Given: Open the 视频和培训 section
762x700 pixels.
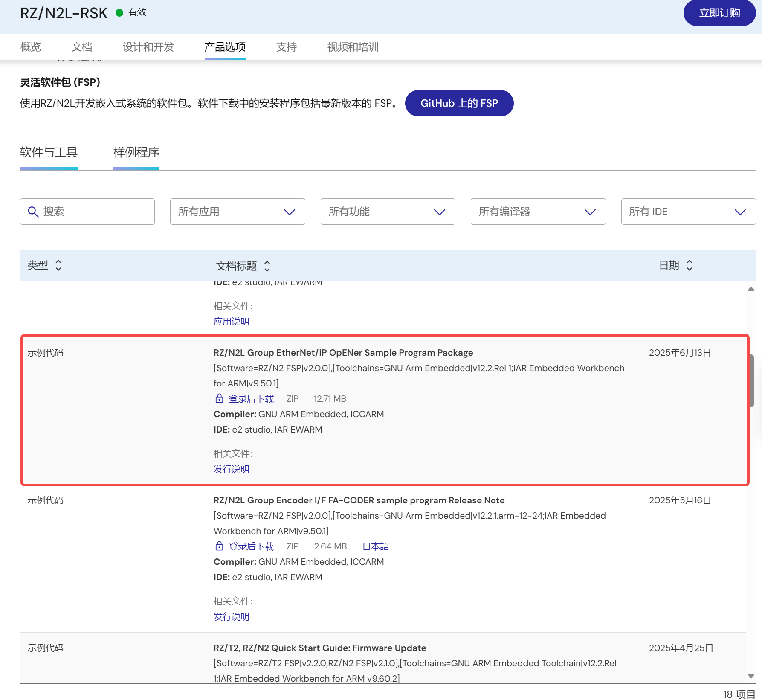Looking at the screenshot, I should pyautogui.click(x=353, y=47).
